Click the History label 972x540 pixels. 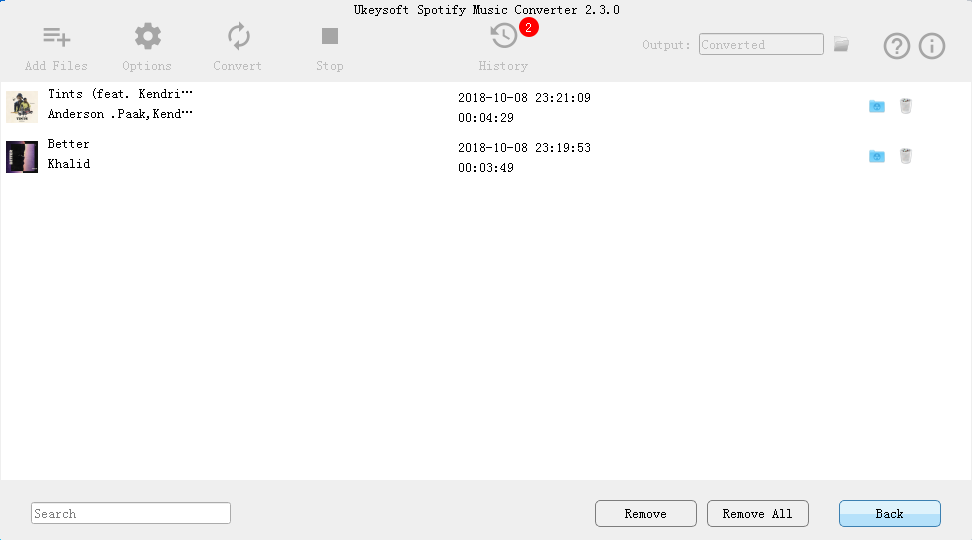point(503,66)
